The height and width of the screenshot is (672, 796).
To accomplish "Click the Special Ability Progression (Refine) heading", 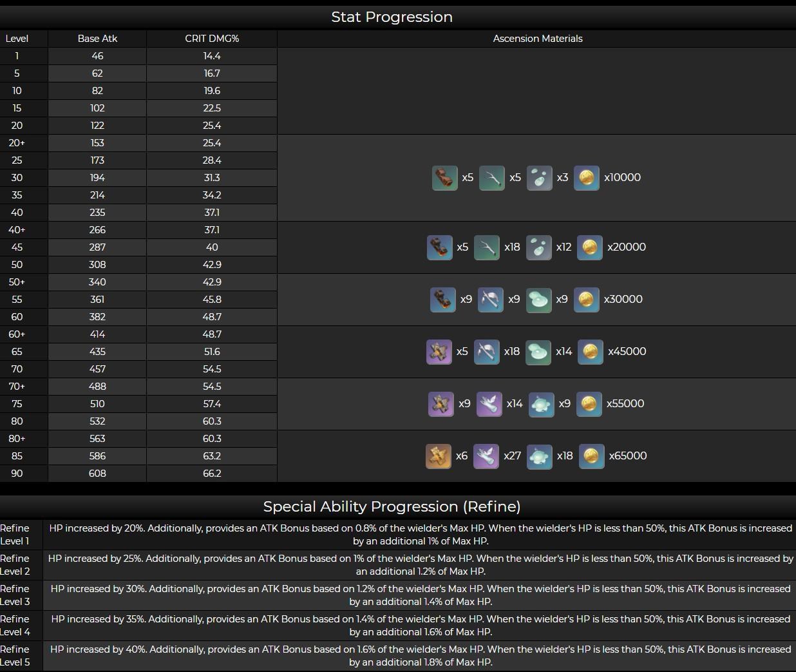I will [392, 506].
